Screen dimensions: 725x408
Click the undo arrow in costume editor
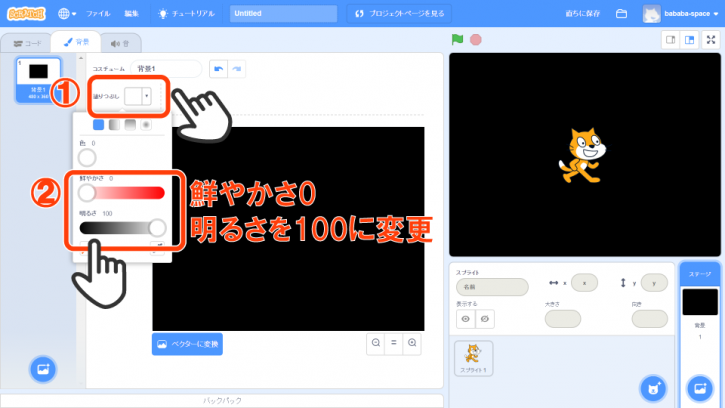pos(218,68)
